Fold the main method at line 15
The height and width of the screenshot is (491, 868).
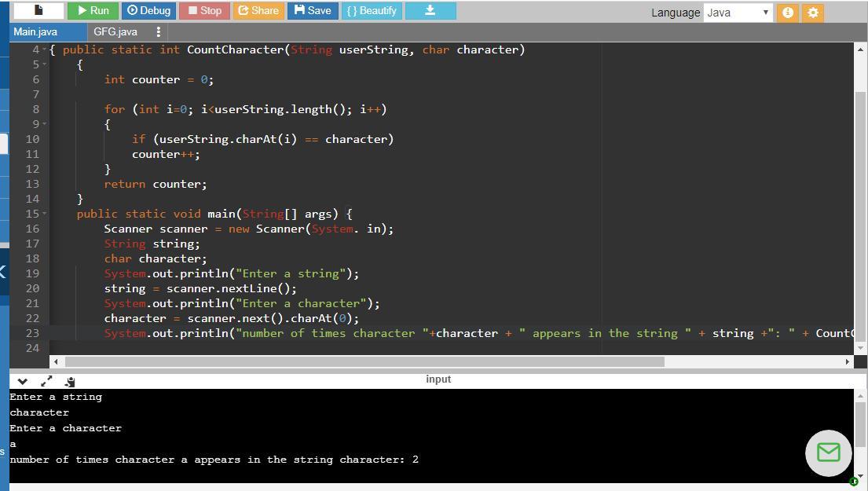pyautogui.click(x=44, y=214)
